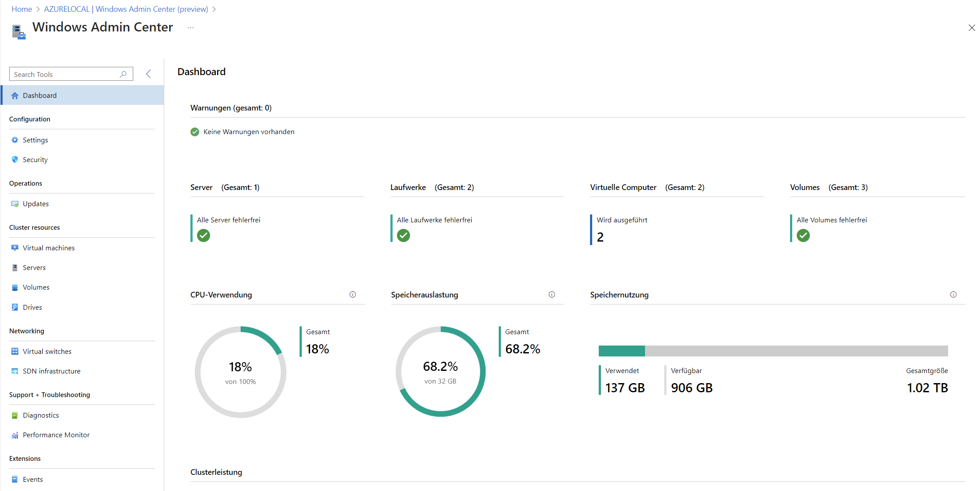Image resolution: width=980 pixels, height=491 pixels.
Task: Click the green check under Alle Server fehlerfrei
Action: (x=204, y=236)
